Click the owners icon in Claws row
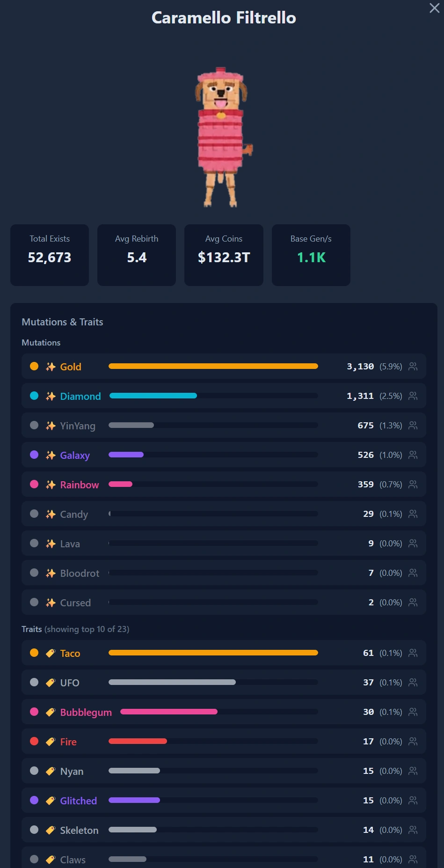The image size is (444, 868). (x=413, y=859)
